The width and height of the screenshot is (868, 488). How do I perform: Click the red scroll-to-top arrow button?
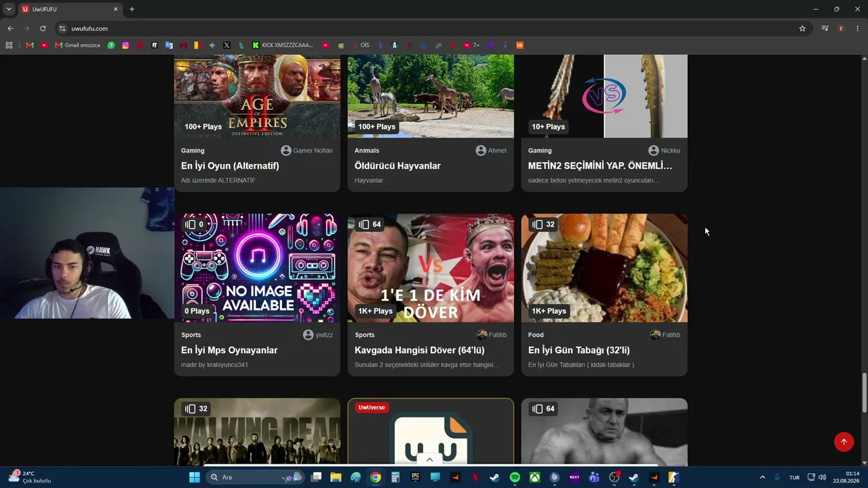844,442
